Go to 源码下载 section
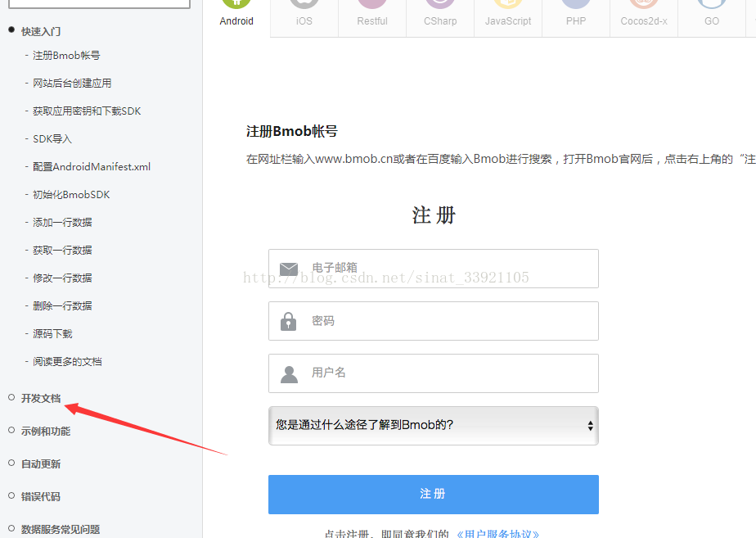Viewport: 756px width, 538px height. [52, 334]
